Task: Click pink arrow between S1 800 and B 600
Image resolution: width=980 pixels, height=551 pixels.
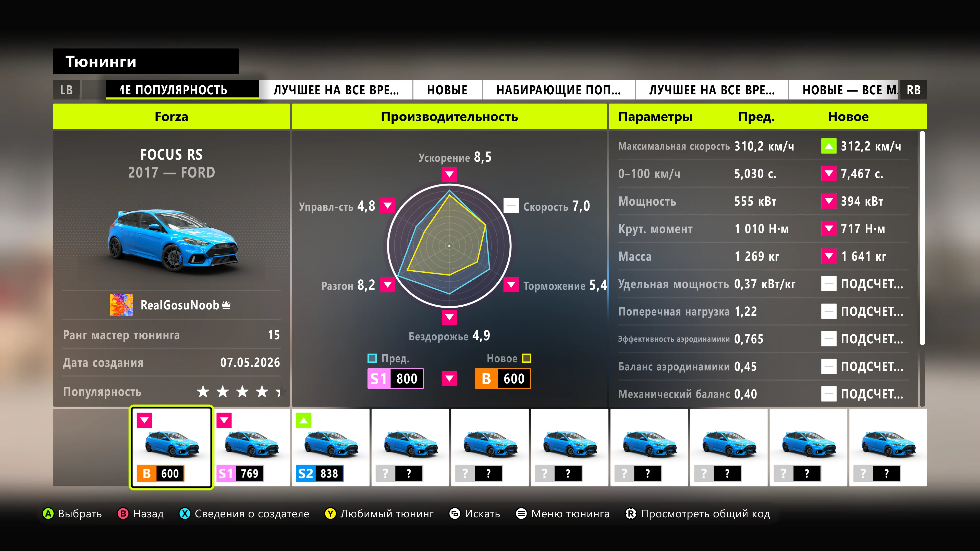Action: point(449,379)
